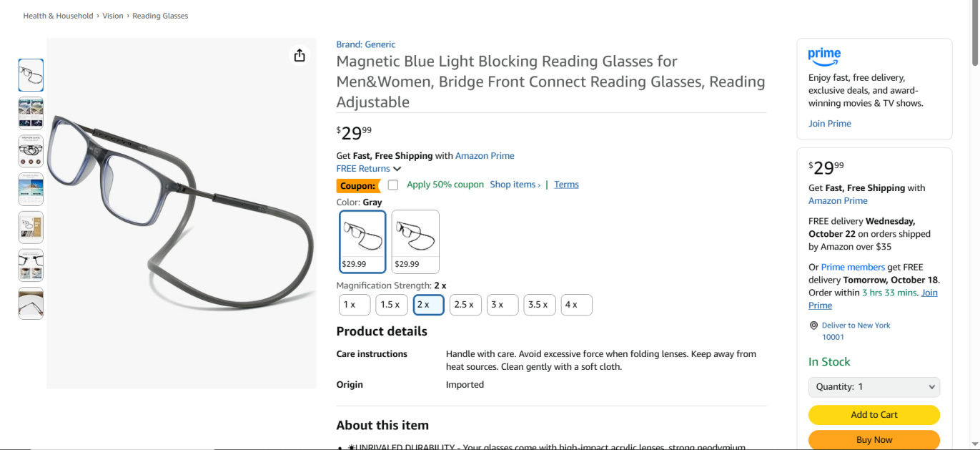
Task: Select the last thumbnail showing glasses closeup
Action: coord(31,303)
